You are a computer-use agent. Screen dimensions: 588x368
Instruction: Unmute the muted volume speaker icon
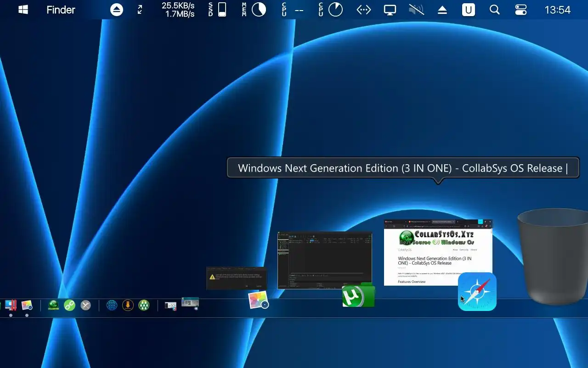pyautogui.click(x=416, y=10)
